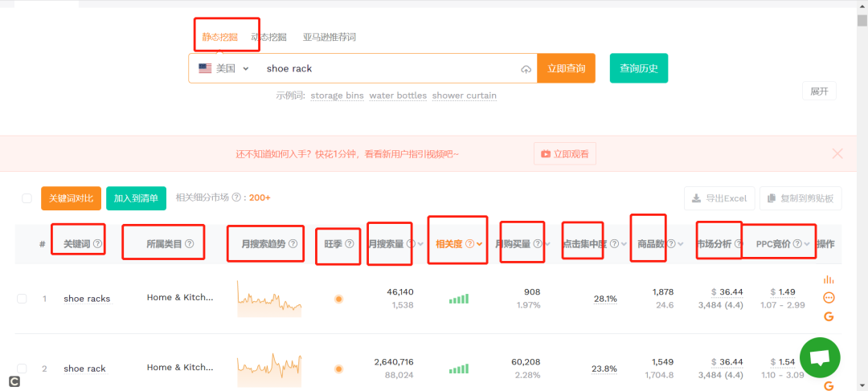The width and height of the screenshot is (868, 391).
Task: Click the 200+ related niche markets link
Action: click(x=260, y=198)
